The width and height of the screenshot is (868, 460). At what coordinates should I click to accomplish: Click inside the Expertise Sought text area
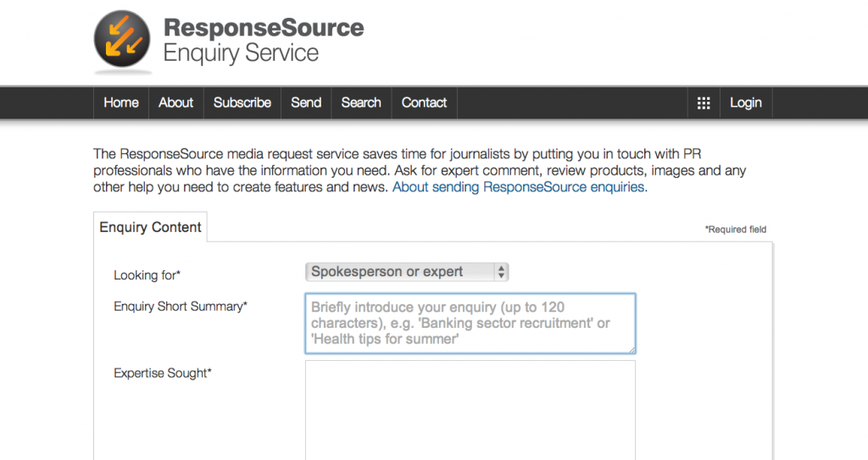(x=470, y=410)
